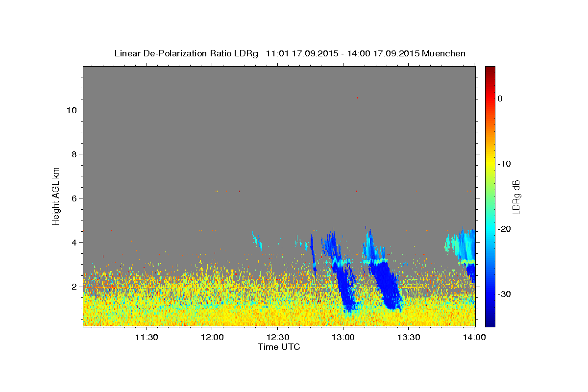
Task: Click the 13:30 time tick label
Action: click(409, 337)
